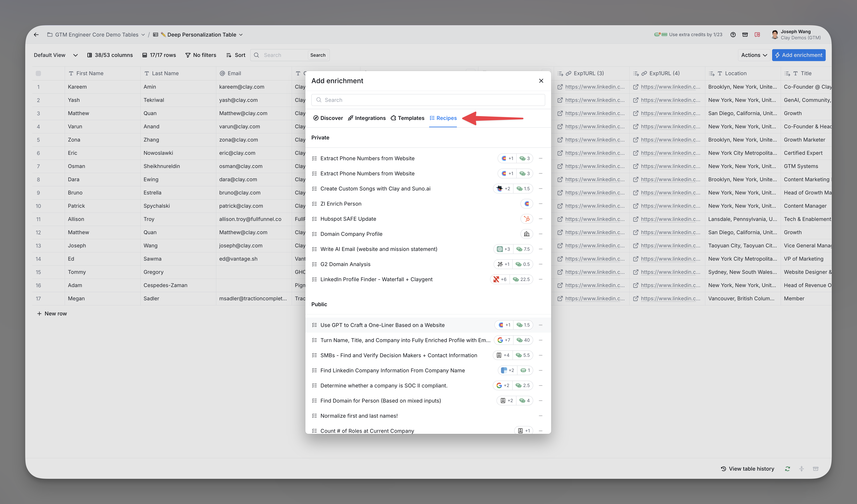857x504 pixels.
Task: Click the archive box icon in header
Action: coord(745,35)
